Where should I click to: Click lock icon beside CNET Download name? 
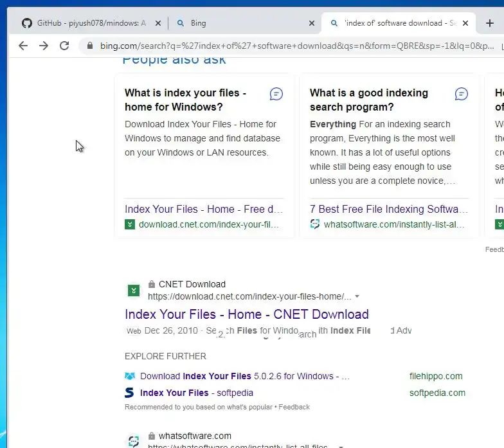coord(152,284)
